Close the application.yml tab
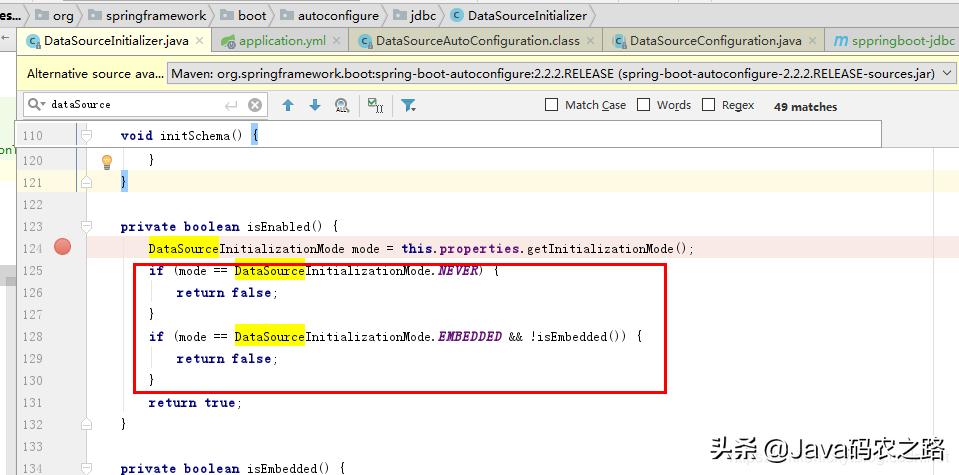This screenshot has width=959, height=475. tap(338, 41)
